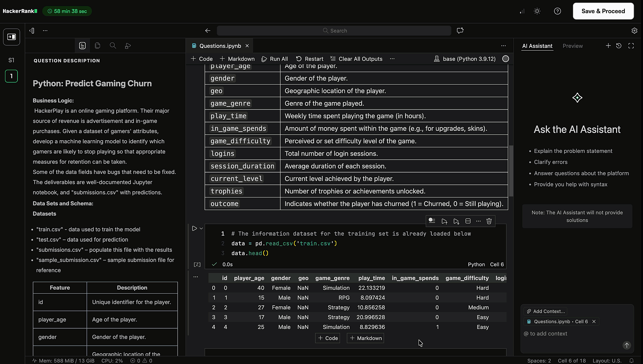The image size is (643, 364).
Task: Execute cells above via the up-arrow run icon
Action: (x=445, y=221)
